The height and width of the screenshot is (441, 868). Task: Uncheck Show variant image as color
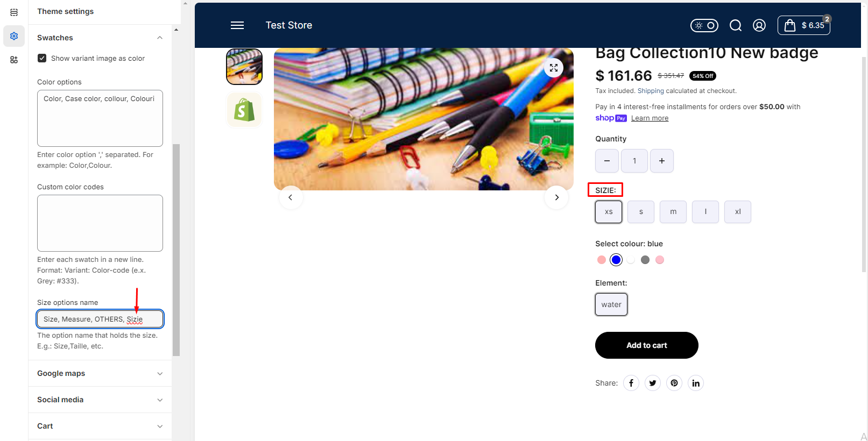(x=42, y=58)
